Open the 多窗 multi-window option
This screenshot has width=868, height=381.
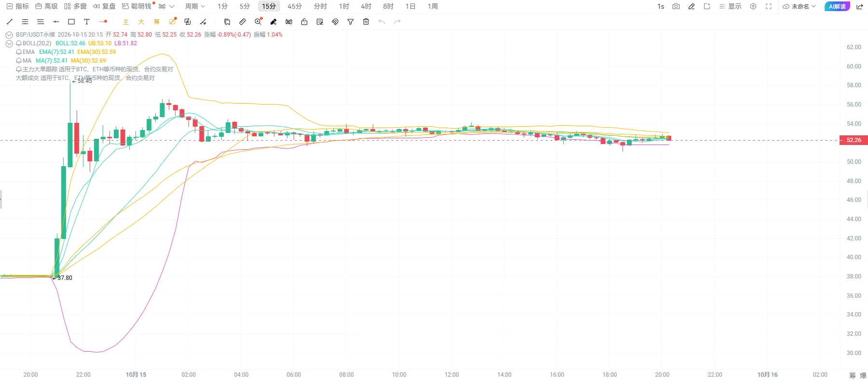click(x=75, y=6)
